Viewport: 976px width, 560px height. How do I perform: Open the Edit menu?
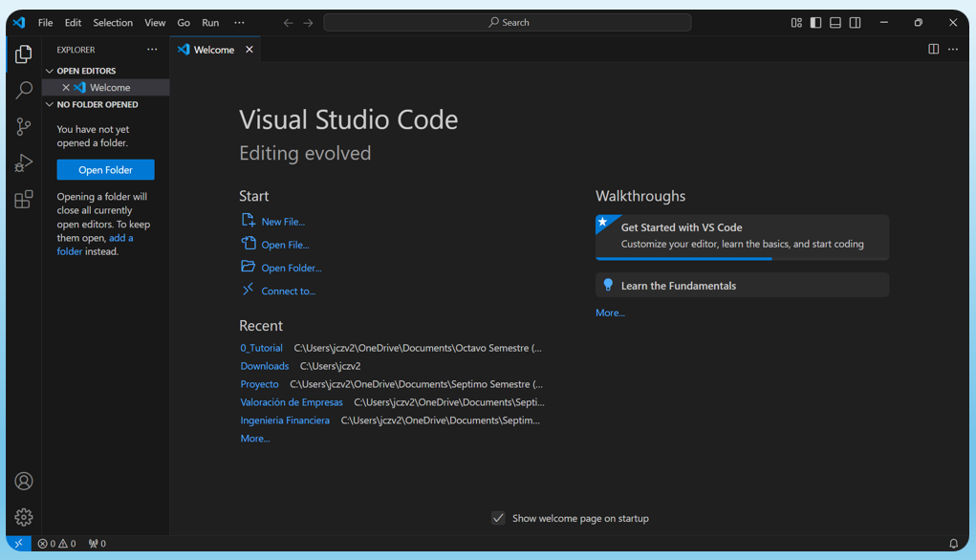coord(73,22)
